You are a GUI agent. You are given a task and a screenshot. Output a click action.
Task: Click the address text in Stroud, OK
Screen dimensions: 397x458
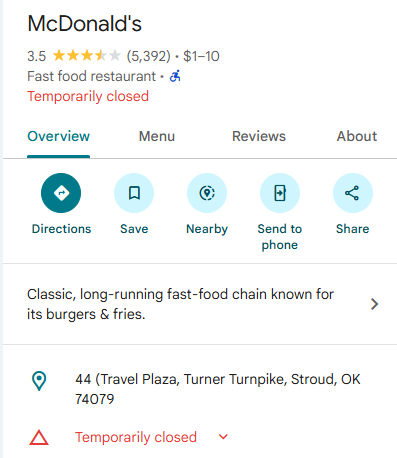click(x=218, y=389)
